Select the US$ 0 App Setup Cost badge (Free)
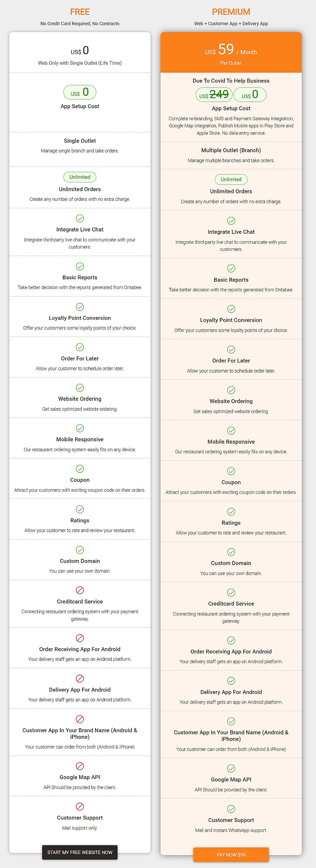This screenshot has width=316, height=868. (79, 92)
